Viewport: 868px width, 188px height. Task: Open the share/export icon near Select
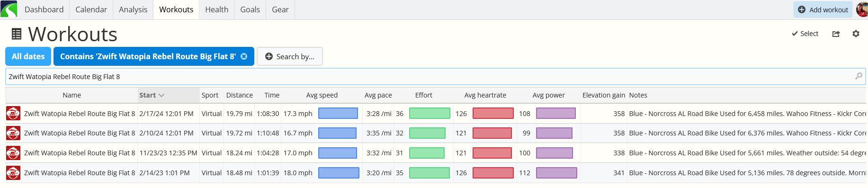836,34
